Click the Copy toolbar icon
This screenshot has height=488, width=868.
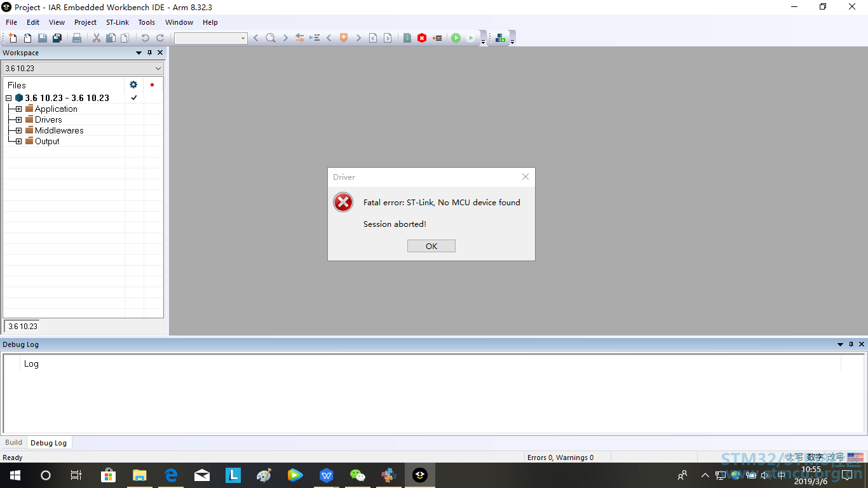(111, 38)
